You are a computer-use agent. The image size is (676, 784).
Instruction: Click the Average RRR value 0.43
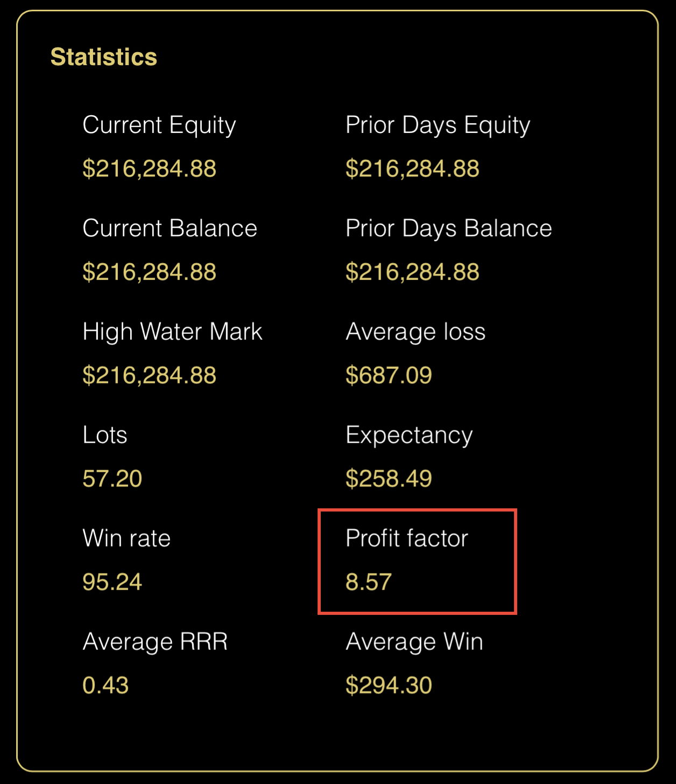105,685
